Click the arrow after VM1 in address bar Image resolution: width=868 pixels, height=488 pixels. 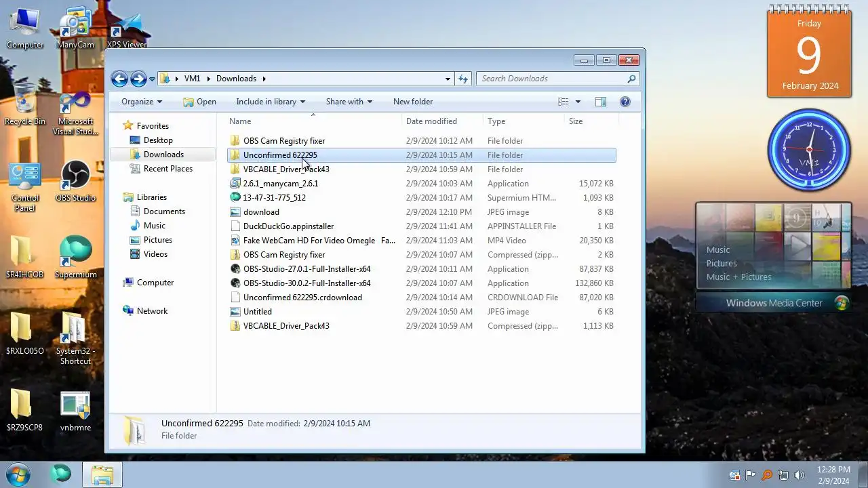(208, 79)
